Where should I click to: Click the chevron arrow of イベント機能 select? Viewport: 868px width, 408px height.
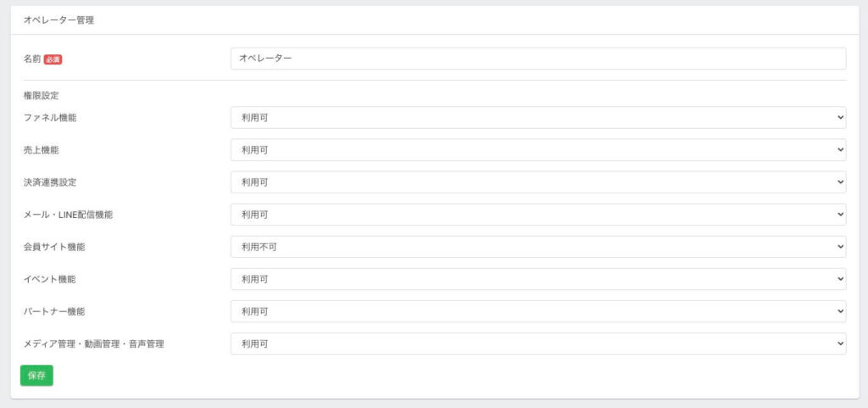(840, 279)
